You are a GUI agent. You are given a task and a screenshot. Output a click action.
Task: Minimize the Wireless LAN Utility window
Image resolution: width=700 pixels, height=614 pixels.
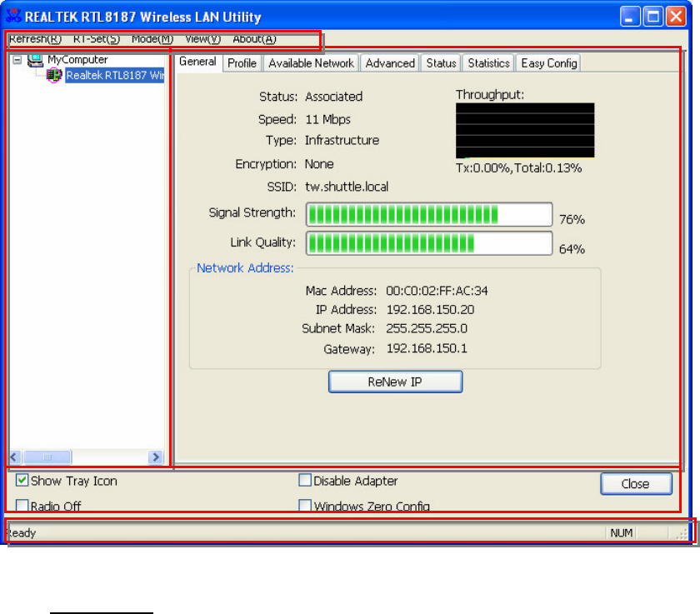tap(630, 17)
